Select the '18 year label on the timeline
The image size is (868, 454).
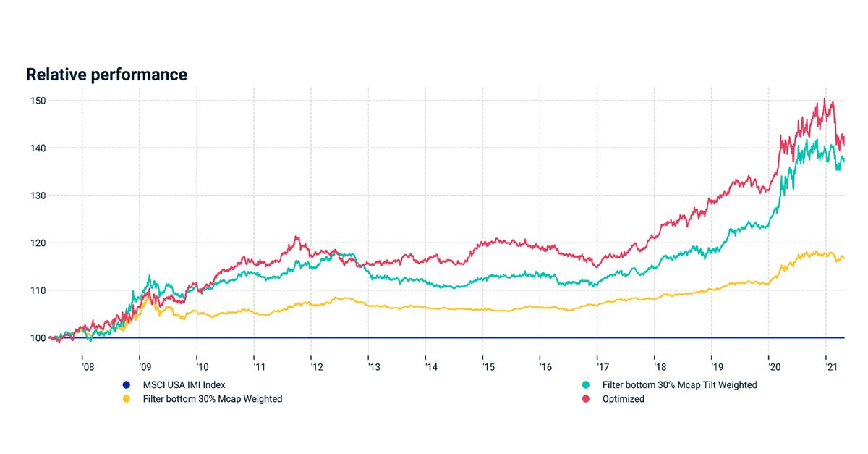(660, 367)
